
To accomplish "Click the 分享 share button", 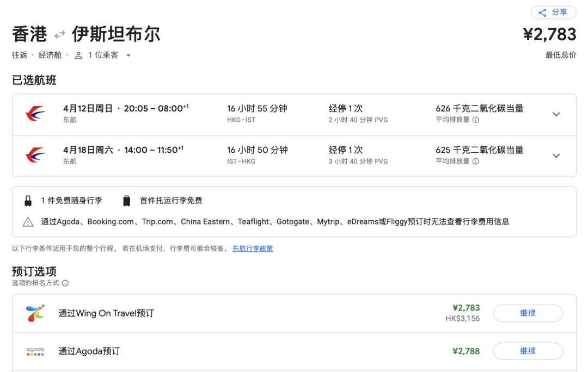I will pos(554,13).
